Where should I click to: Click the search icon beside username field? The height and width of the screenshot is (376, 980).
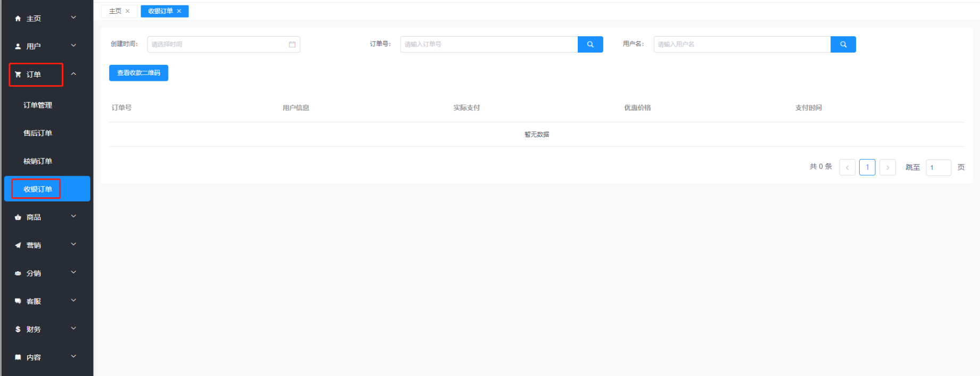click(843, 45)
